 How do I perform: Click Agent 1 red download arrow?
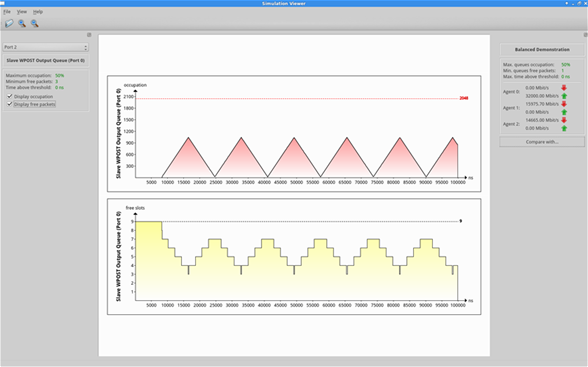coord(564,104)
